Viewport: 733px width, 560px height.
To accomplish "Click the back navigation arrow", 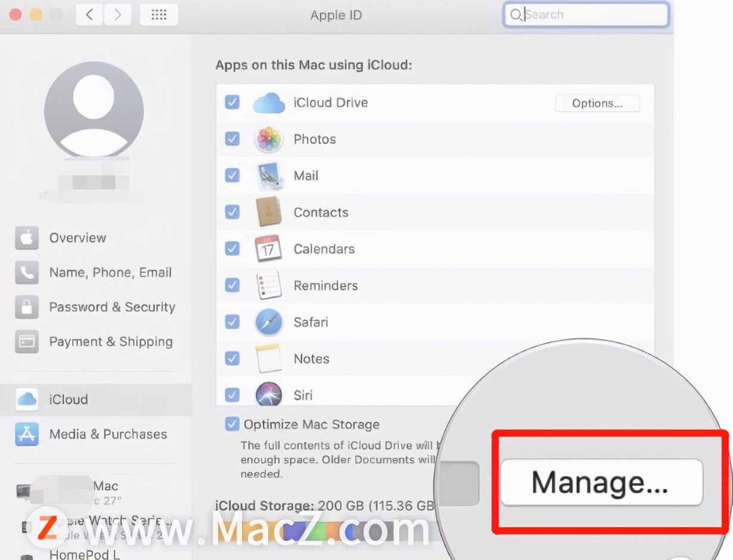I will pyautogui.click(x=88, y=14).
